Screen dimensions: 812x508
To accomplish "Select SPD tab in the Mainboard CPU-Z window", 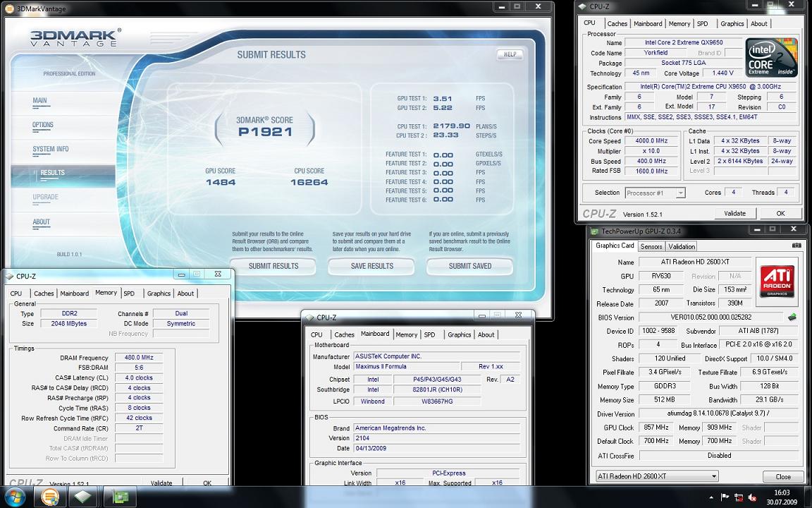I will click(x=430, y=335).
